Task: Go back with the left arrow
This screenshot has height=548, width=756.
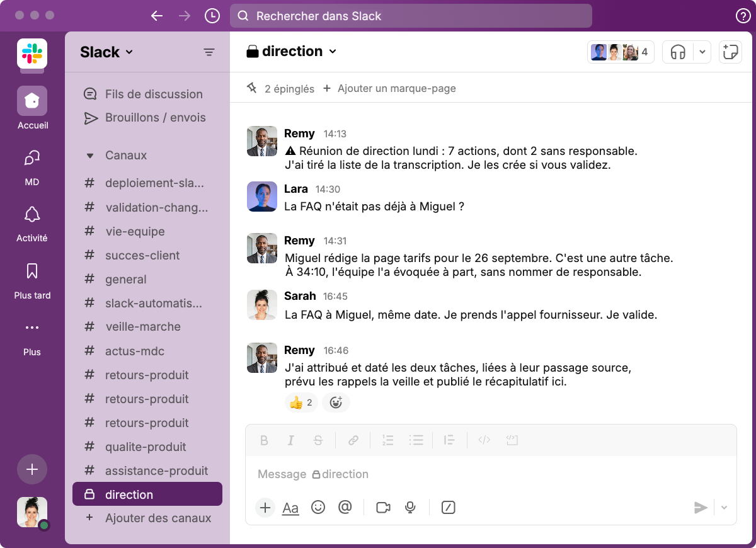Action: point(157,16)
